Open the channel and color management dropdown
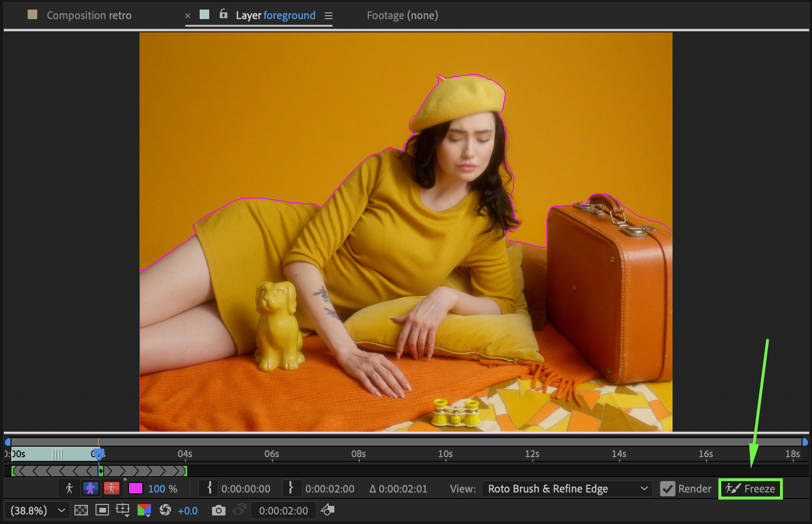The height and width of the screenshot is (524, 812). pyautogui.click(x=144, y=511)
